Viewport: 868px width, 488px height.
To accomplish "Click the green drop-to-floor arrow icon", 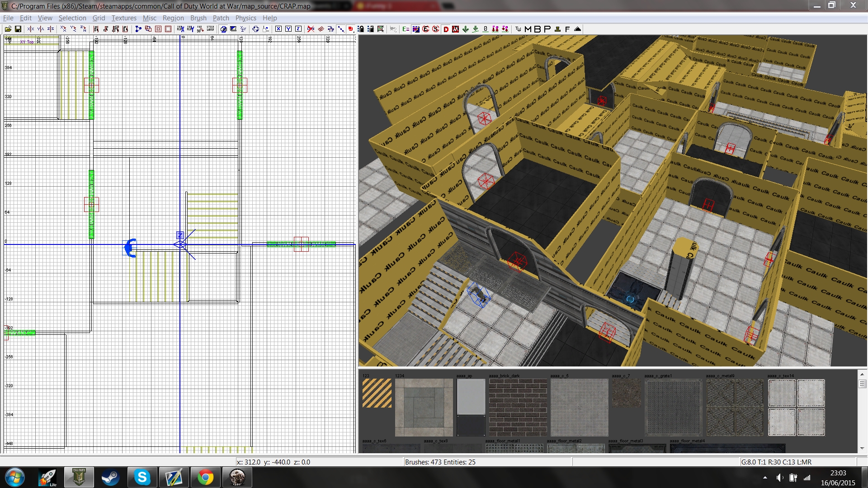I will point(476,29).
